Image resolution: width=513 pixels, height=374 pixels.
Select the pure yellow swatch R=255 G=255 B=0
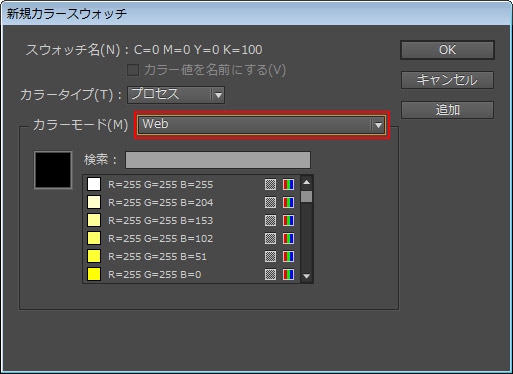click(94, 274)
